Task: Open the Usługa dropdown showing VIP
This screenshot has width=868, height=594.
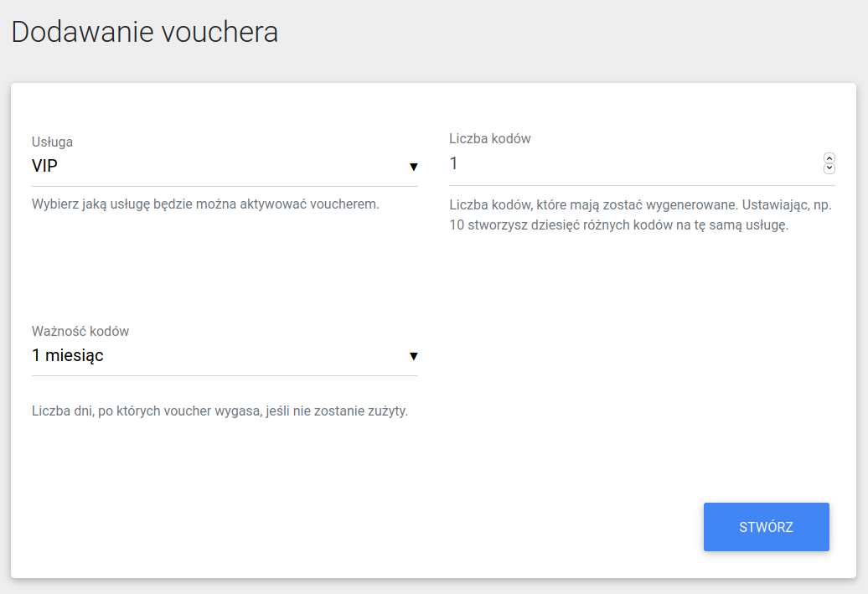Action: (x=224, y=167)
